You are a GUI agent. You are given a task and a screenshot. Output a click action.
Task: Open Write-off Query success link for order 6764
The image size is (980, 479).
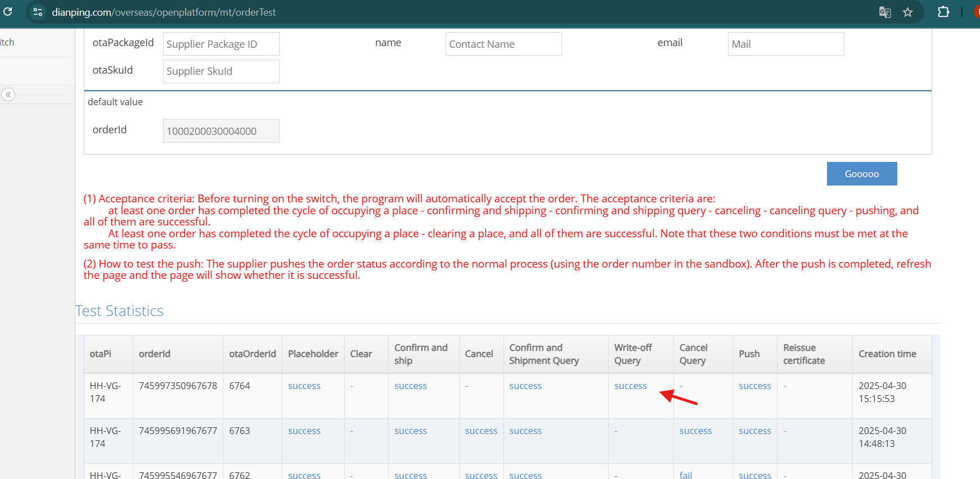(x=630, y=386)
